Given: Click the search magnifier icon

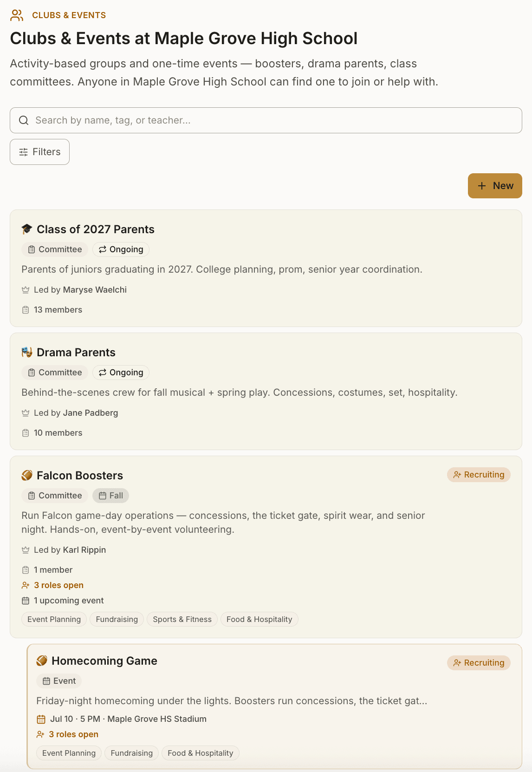Looking at the screenshot, I should tap(24, 120).
